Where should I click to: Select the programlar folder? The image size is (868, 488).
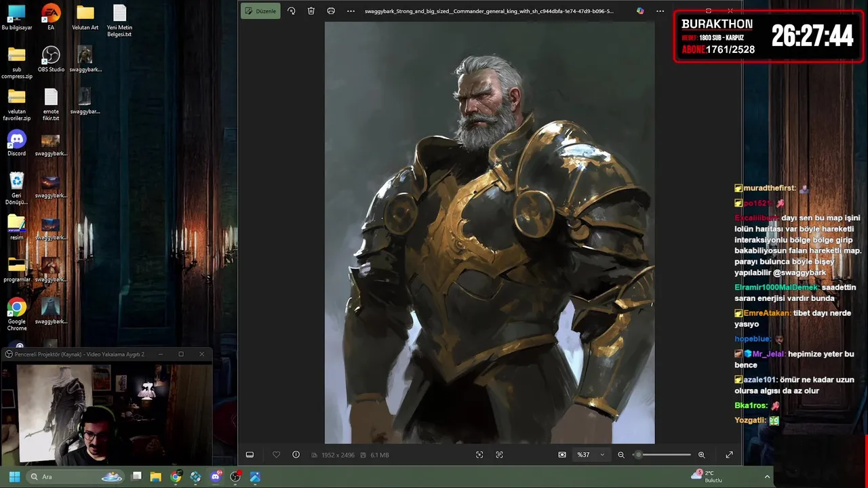(x=17, y=270)
